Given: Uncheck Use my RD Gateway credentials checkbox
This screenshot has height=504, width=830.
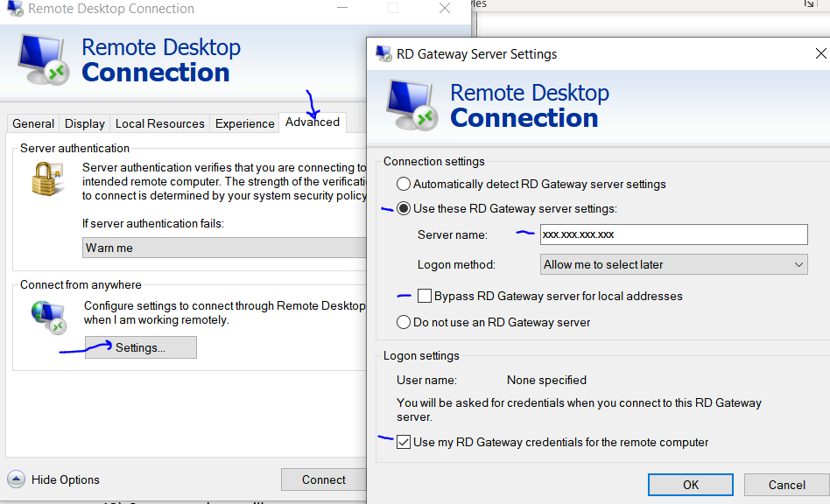Looking at the screenshot, I should coord(404,442).
